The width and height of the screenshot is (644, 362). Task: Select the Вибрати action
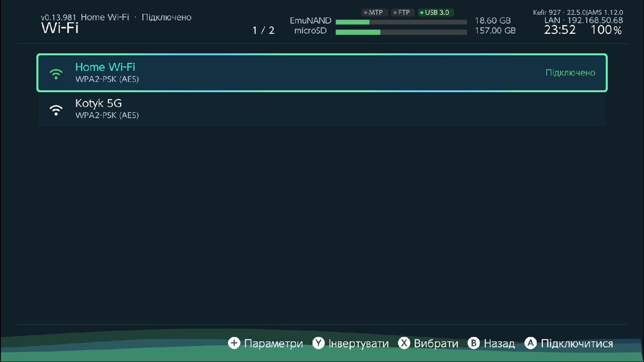436,344
